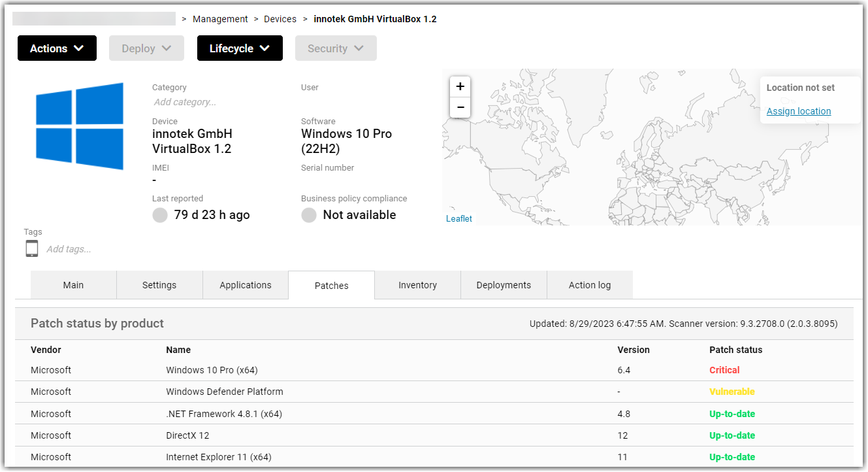Viewport: 868px width, 472px height.
Task: Switch to the Inventory tab
Action: tap(418, 285)
